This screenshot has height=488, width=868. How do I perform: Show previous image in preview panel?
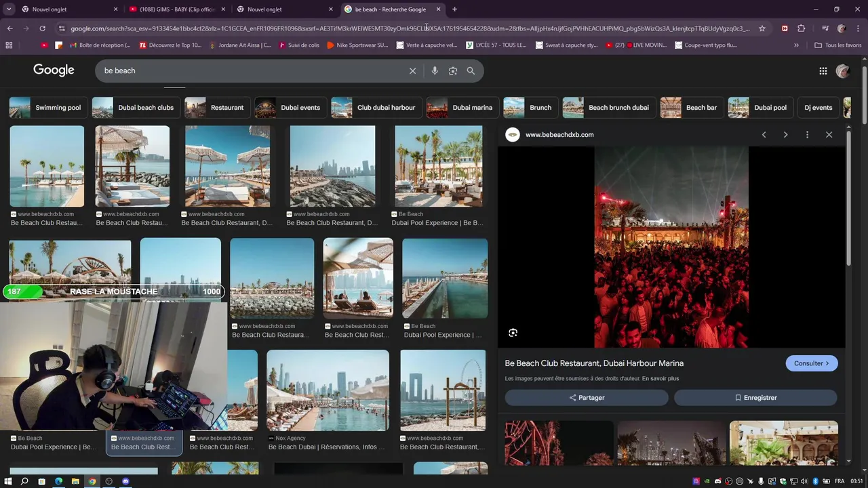click(x=764, y=135)
